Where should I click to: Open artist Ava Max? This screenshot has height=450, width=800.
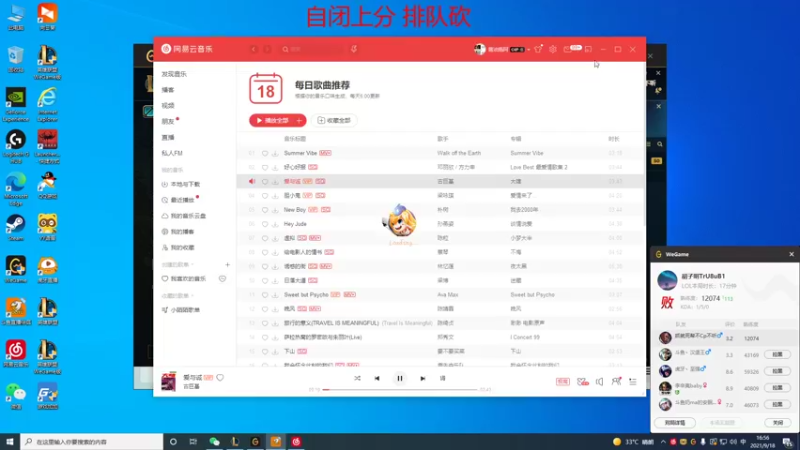[x=447, y=295]
